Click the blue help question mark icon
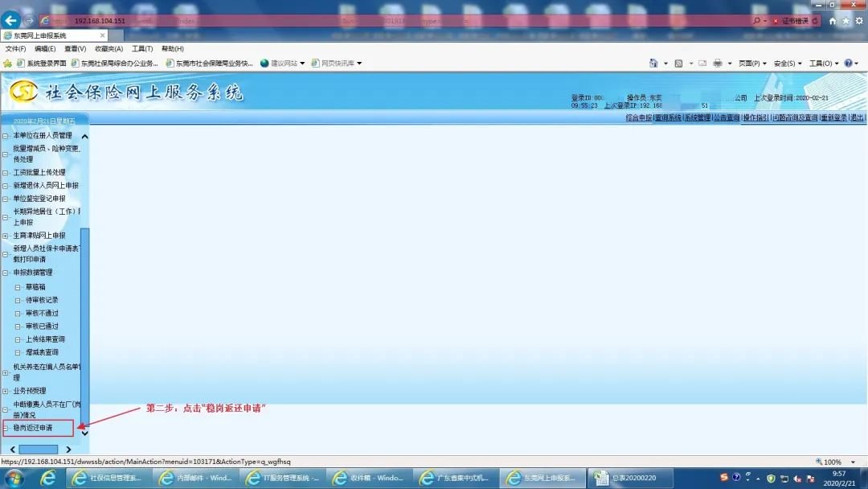868x489 pixels. tap(848, 63)
